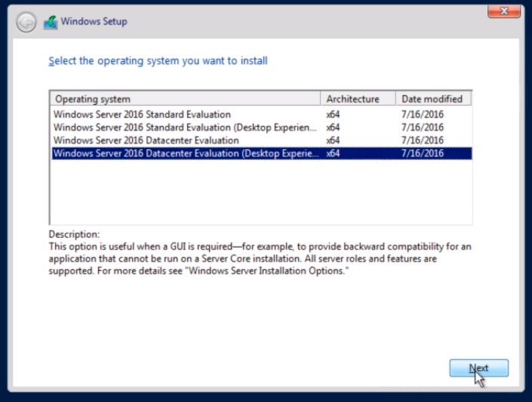
Task: Click x64 in the Datacenter Evaluation row
Action: (333, 140)
